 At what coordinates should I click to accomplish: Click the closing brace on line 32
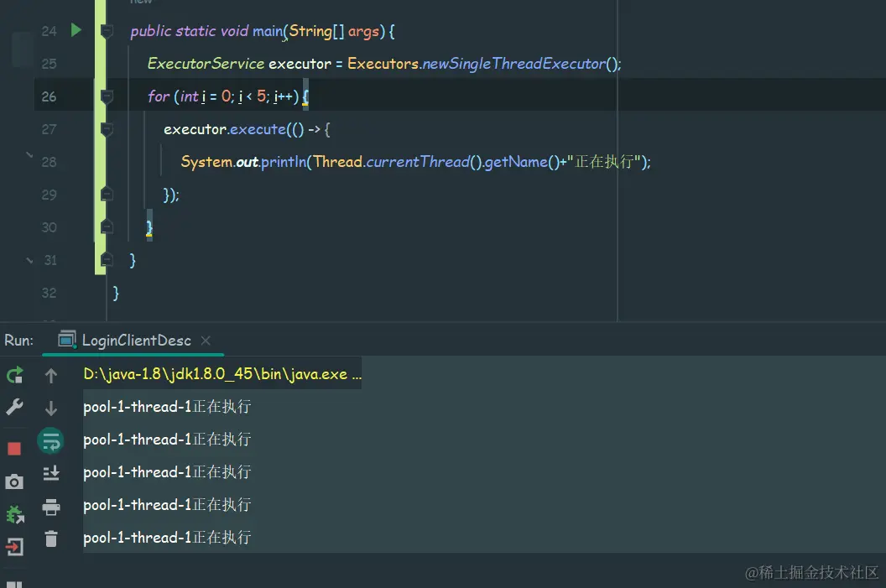116,293
